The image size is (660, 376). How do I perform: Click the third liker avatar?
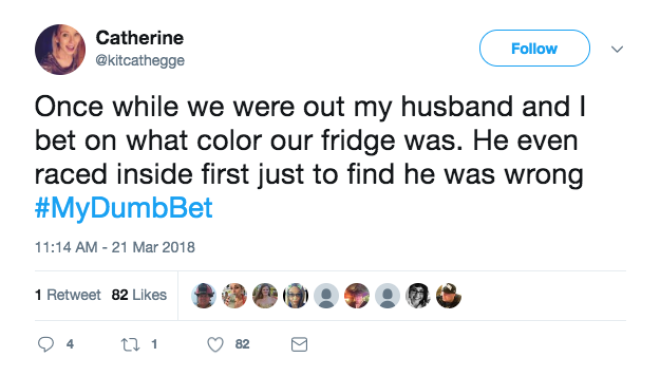(265, 296)
